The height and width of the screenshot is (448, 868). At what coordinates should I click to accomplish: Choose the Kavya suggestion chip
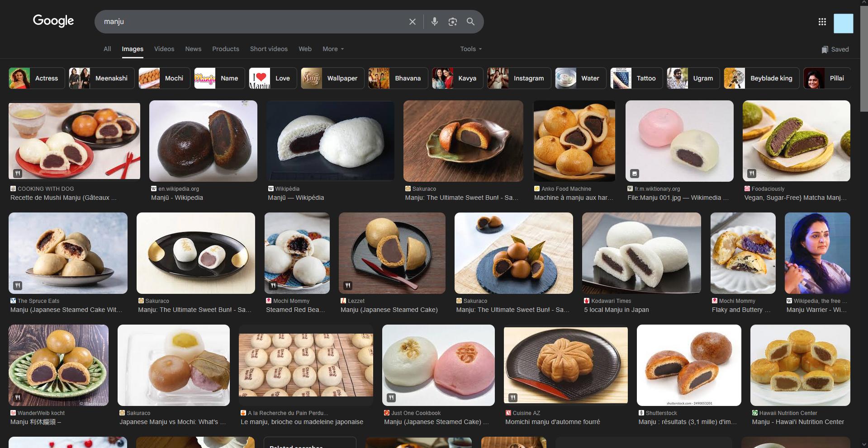pos(457,78)
